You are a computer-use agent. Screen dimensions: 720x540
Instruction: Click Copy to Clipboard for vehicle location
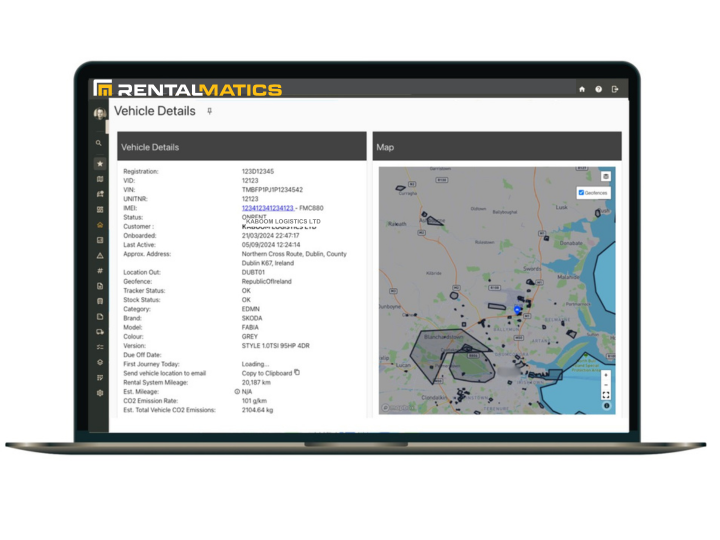(266, 373)
